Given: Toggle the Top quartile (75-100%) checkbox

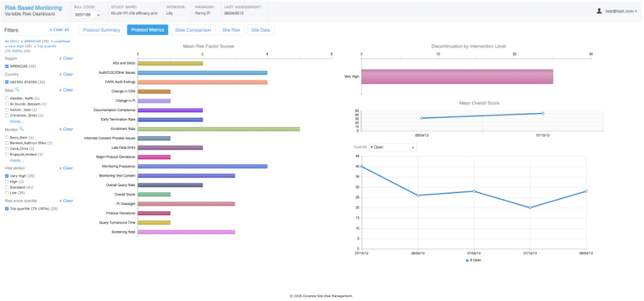Looking at the screenshot, I should [6, 209].
